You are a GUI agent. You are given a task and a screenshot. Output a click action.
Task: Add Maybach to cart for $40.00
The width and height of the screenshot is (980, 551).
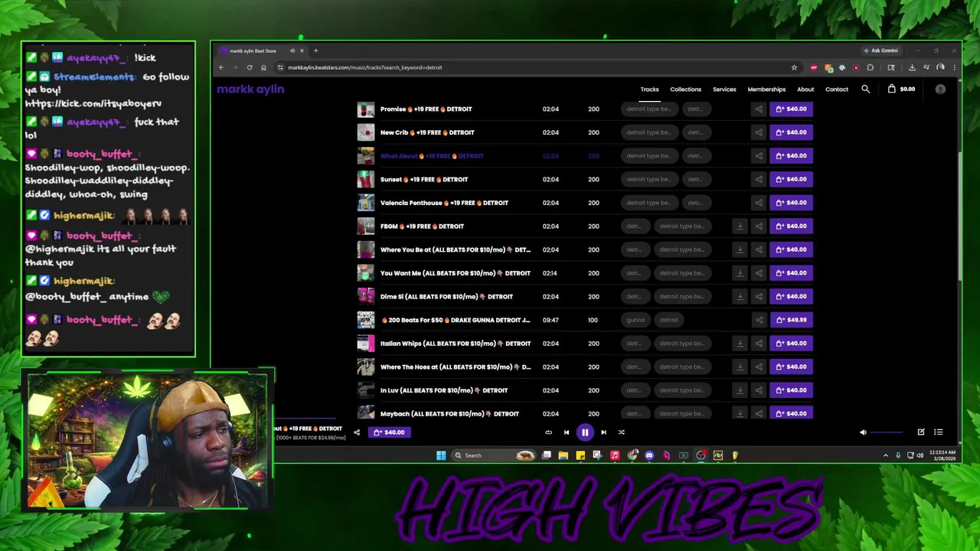coord(791,413)
